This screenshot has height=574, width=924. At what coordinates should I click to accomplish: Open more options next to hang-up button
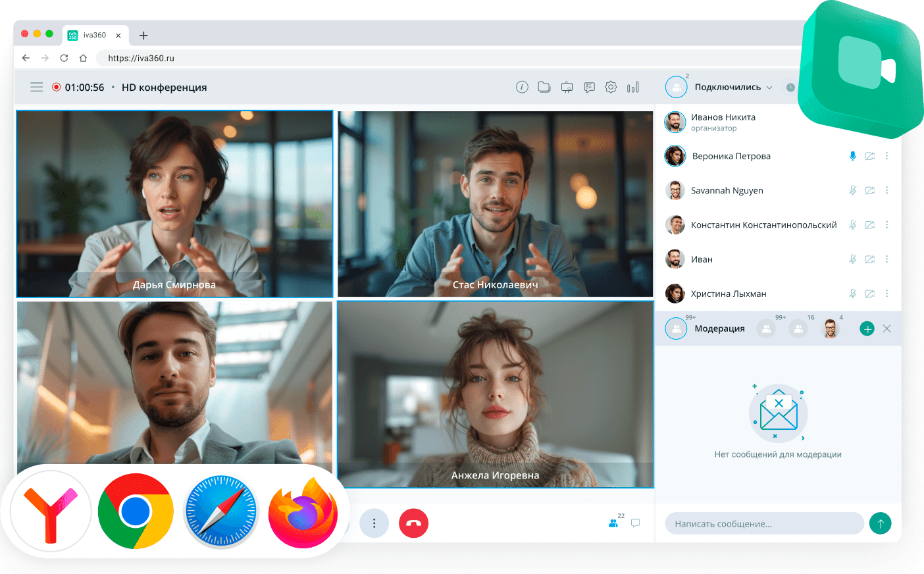(374, 523)
